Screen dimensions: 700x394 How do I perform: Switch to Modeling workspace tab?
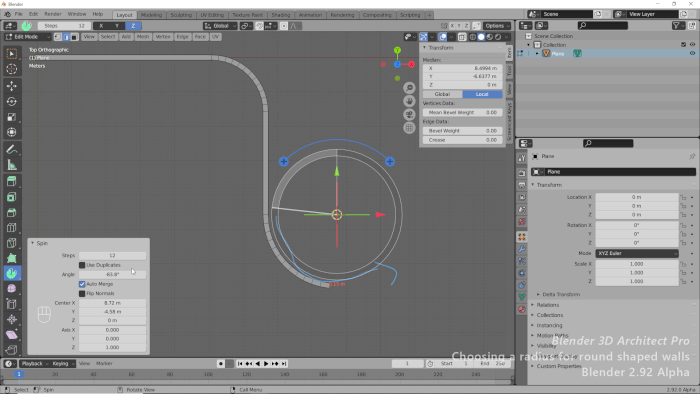pyautogui.click(x=151, y=15)
